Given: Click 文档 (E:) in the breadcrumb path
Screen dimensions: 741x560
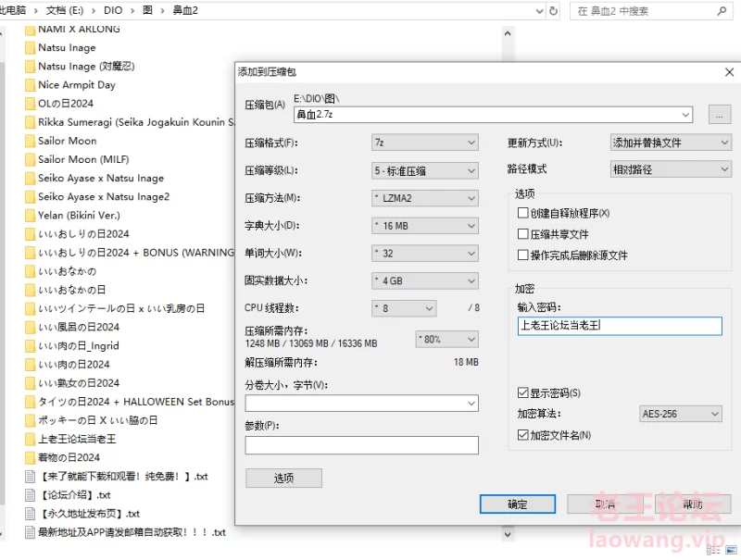Looking at the screenshot, I should (x=65, y=10).
